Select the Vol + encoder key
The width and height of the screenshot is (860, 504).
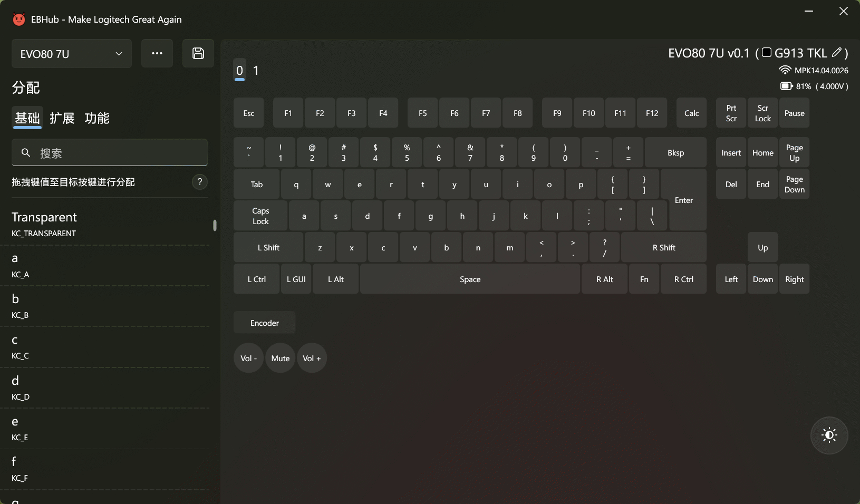[312, 358]
